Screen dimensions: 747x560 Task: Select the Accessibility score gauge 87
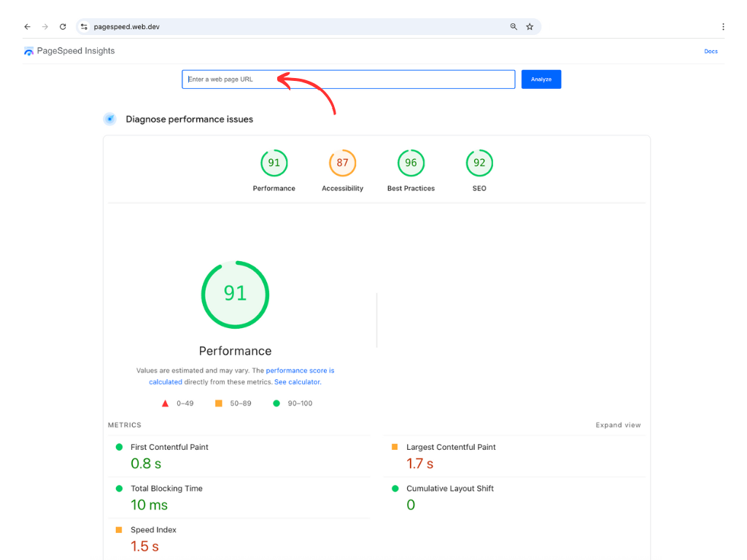tap(343, 163)
